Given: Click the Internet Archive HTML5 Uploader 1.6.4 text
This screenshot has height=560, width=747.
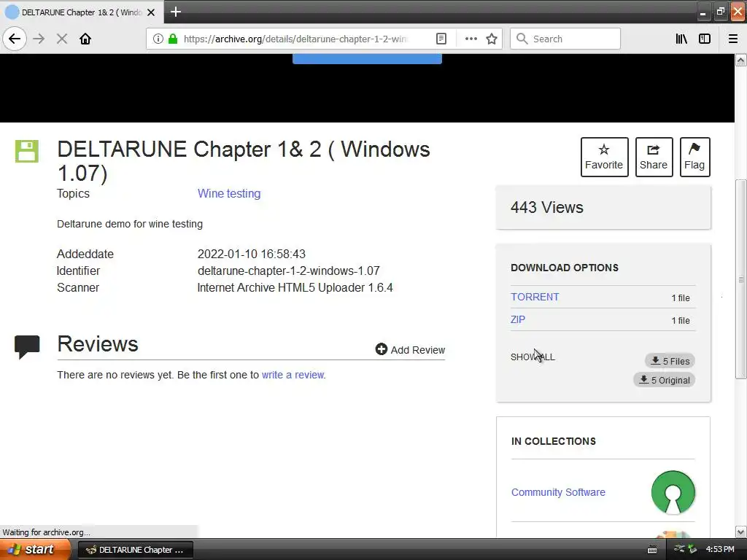Looking at the screenshot, I should pyautogui.click(x=295, y=287).
